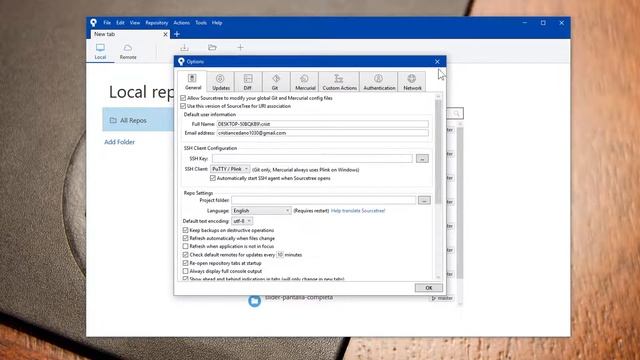640x360 pixels.
Task: Toggle Keep backups on destructive operations
Action: tap(185, 230)
